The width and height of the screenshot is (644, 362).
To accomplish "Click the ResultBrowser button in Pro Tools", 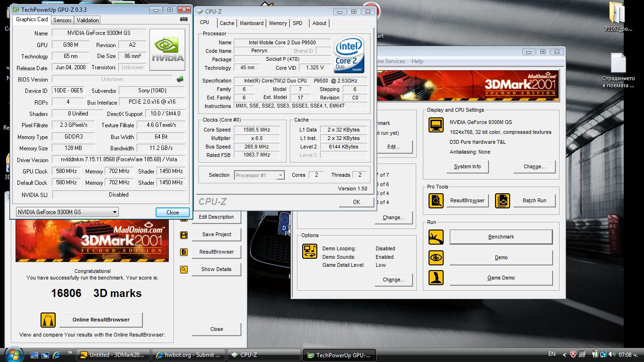I will [x=467, y=200].
